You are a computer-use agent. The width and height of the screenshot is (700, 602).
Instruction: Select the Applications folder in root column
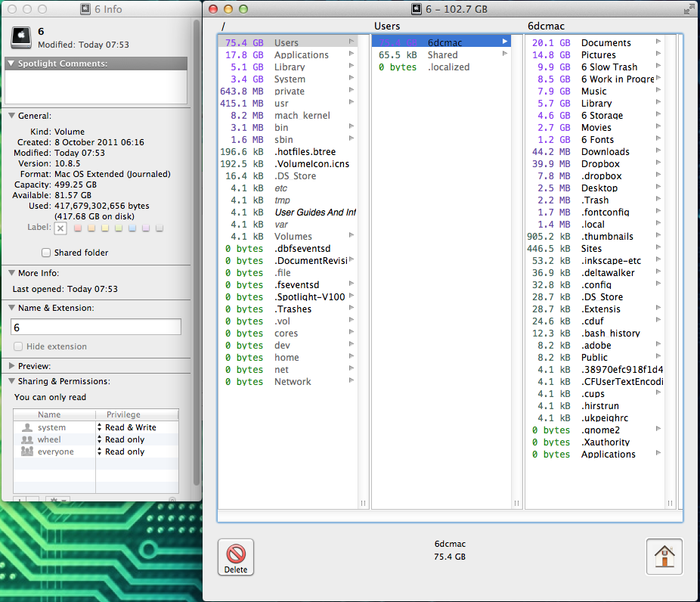(301, 55)
